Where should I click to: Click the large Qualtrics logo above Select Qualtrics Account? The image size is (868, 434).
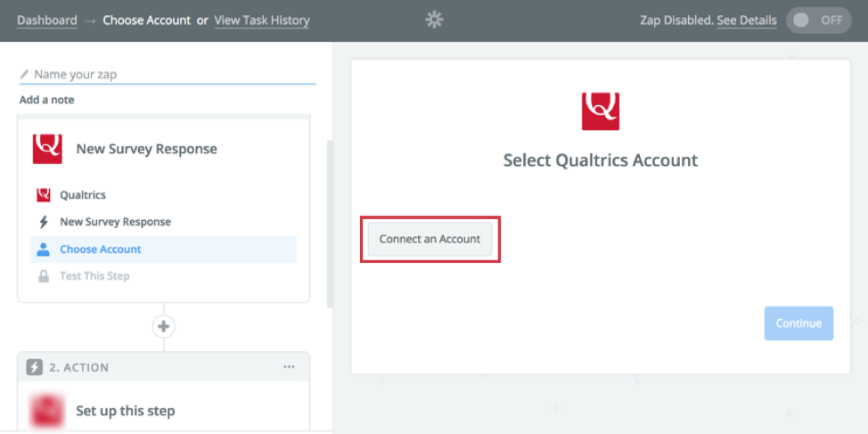click(x=600, y=111)
